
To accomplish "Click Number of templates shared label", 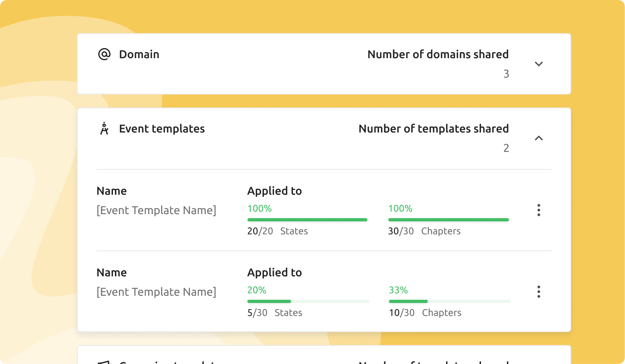I will [x=433, y=128].
